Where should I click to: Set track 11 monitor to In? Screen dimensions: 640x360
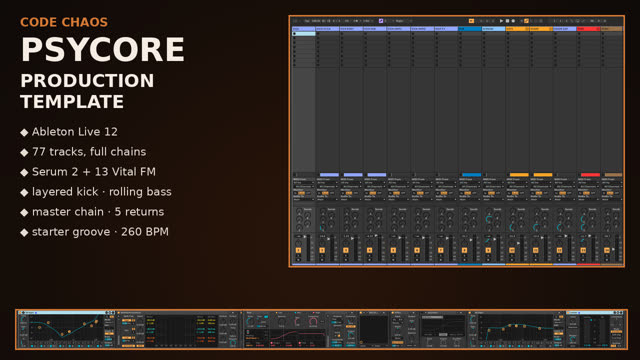pos(532,193)
